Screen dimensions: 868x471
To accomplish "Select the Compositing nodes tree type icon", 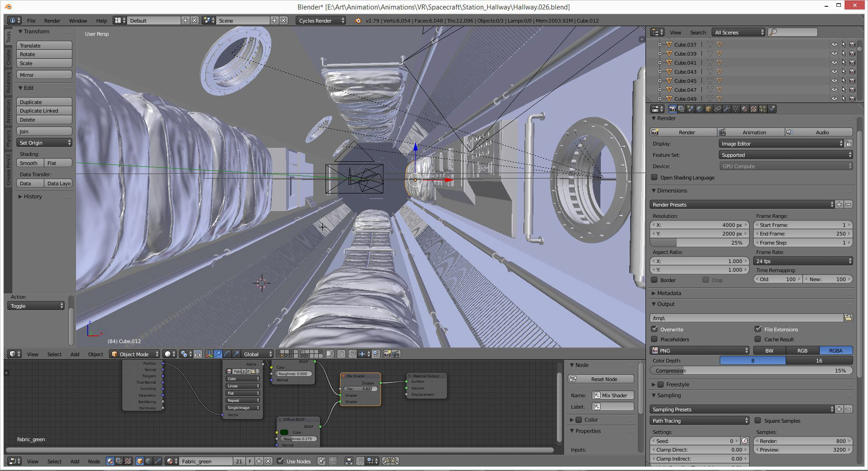I will [x=119, y=461].
